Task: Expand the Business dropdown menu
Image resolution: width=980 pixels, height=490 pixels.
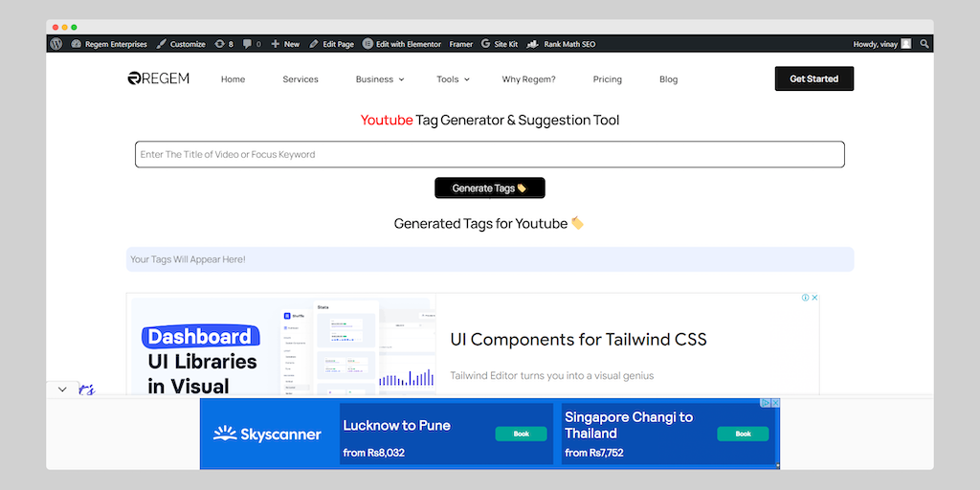Action: (380, 79)
